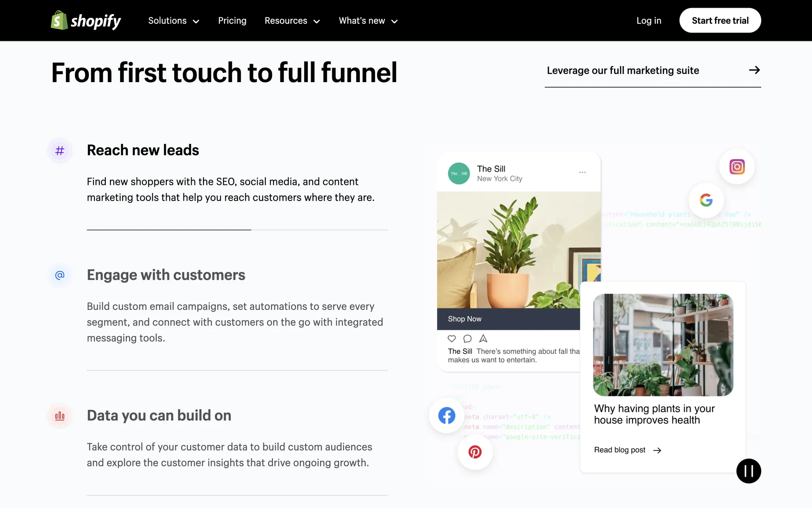Click the heart like icon
Image resolution: width=812 pixels, height=508 pixels.
(x=452, y=339)
